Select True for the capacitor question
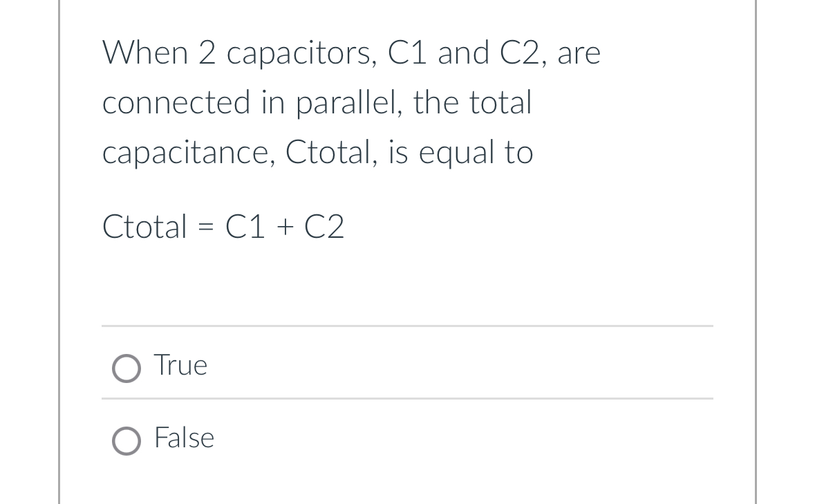The height and width of the screenshot is (504, 815). click(x=127, y=369)
